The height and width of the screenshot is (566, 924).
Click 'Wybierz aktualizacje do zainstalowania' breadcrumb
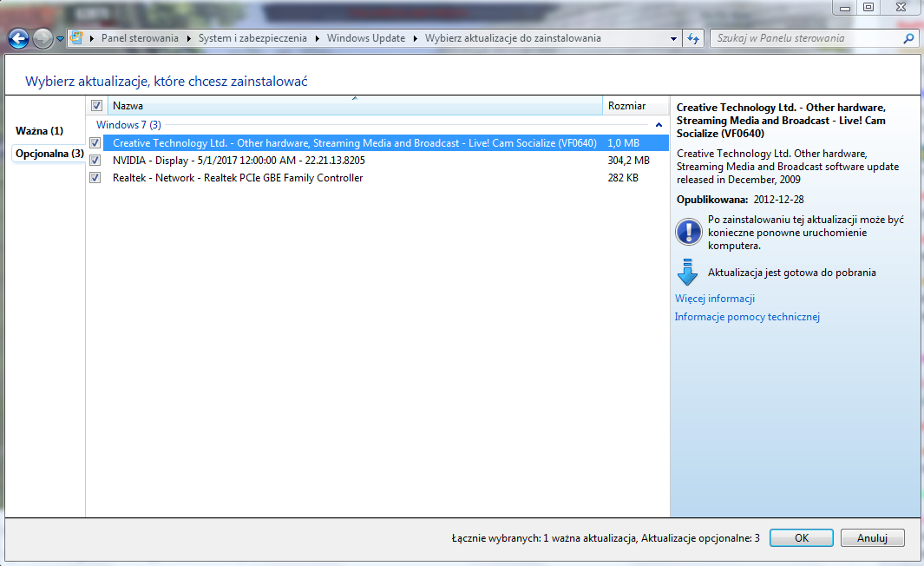point(513,38)
